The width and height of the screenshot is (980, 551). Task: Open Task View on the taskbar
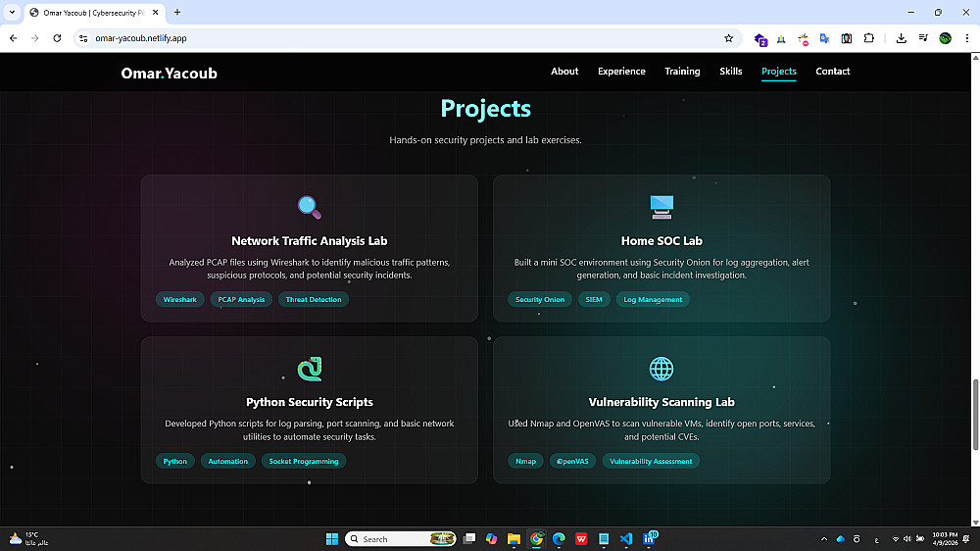[469, 539]
